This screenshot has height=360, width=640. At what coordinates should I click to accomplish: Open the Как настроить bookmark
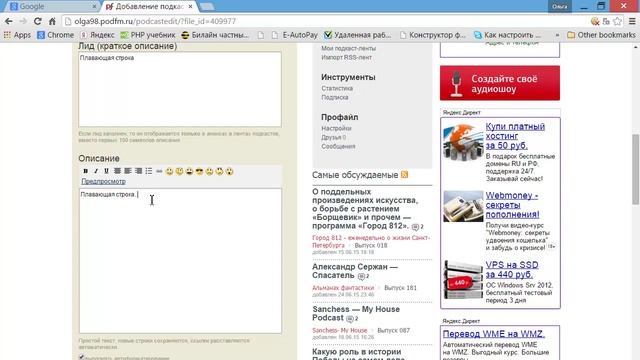[507, 35]
